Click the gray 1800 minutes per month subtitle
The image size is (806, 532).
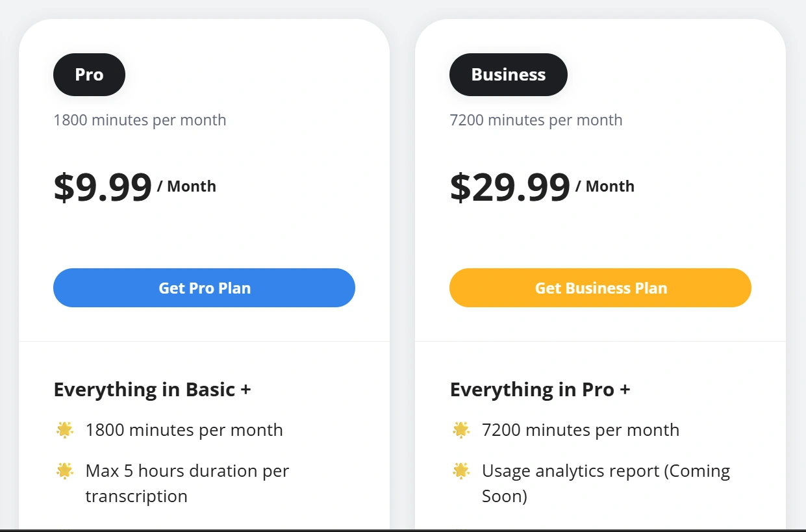(140, 120)
